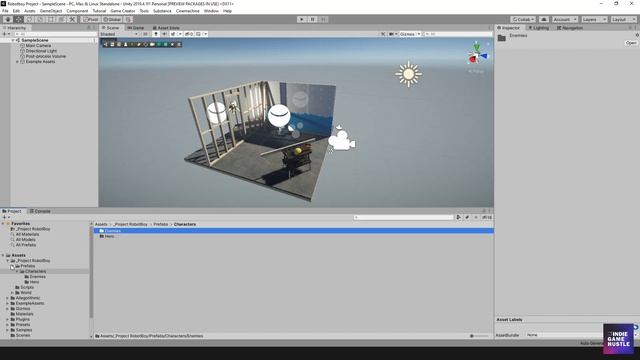Toggle scene effects skybox icon
The image size is (640, 360).
173,34
